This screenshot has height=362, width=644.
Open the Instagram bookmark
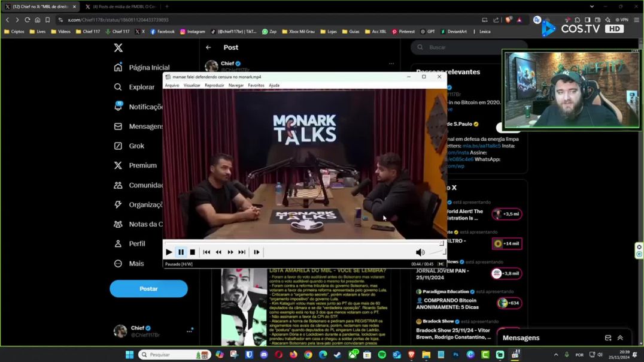tap(193, 31)
